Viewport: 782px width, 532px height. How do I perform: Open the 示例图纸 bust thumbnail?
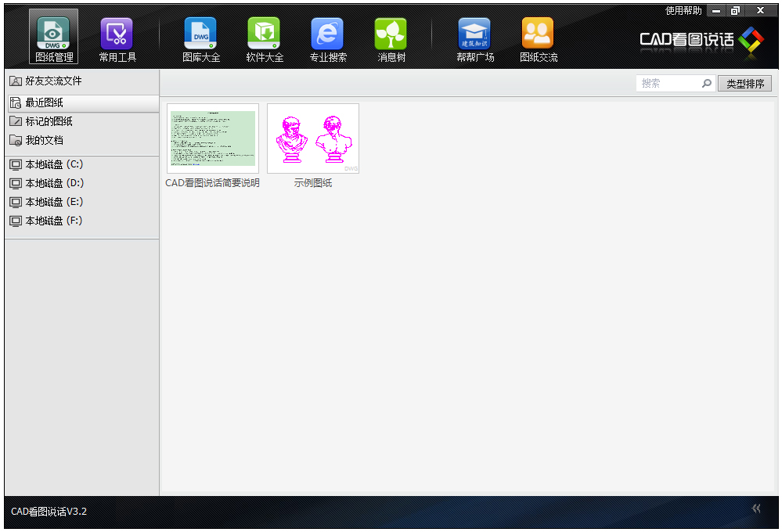coord(313,138)
